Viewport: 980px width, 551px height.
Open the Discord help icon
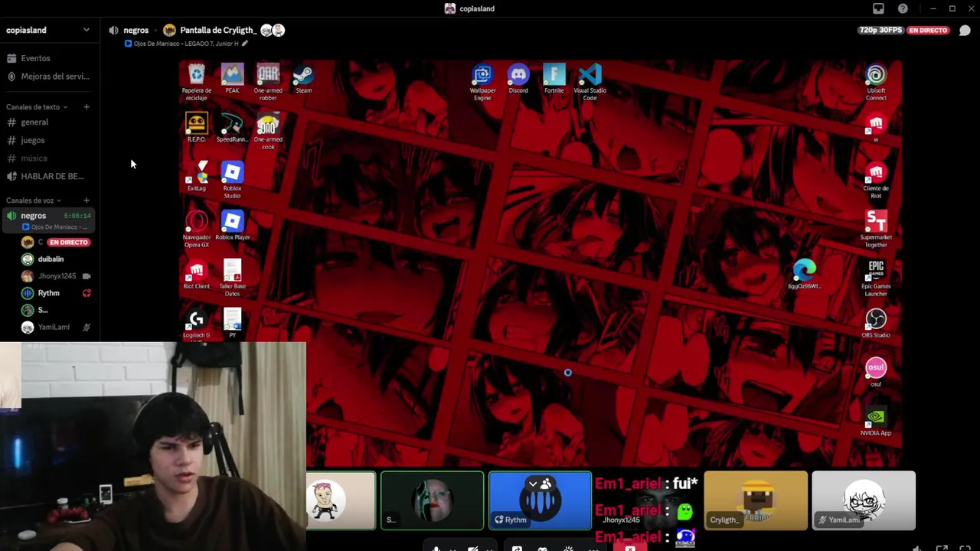point(903,8)
